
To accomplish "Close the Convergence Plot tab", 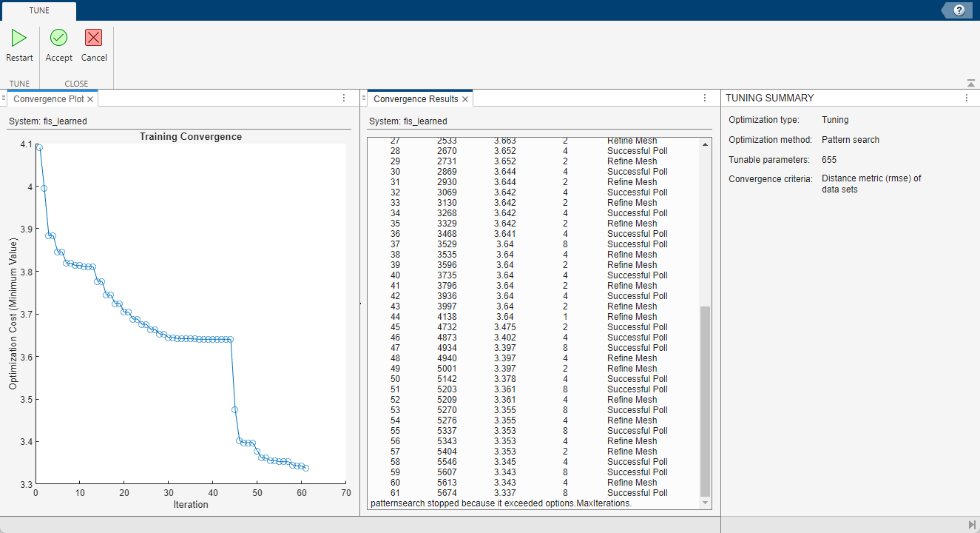I will coord(90,98).
